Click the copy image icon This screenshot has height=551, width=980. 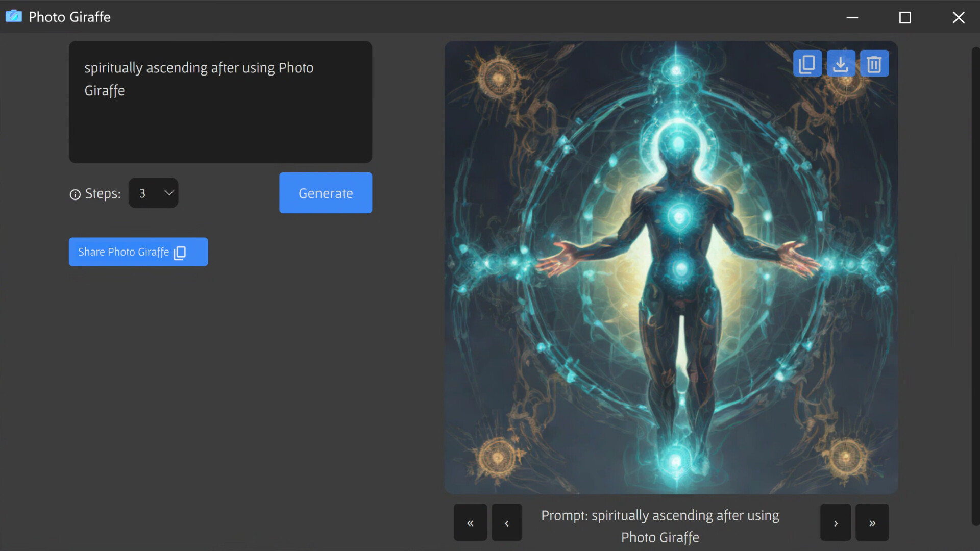(807, 63)
